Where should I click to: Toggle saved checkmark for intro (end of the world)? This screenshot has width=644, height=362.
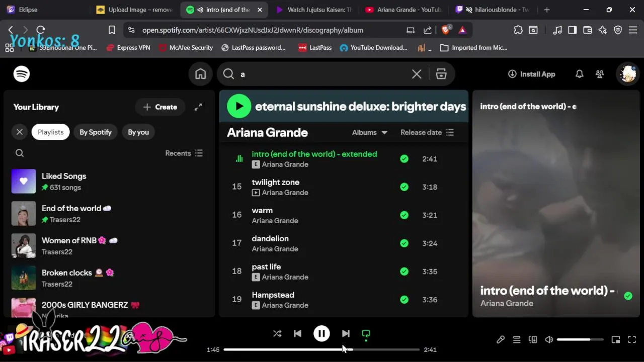tap(404, 159)
